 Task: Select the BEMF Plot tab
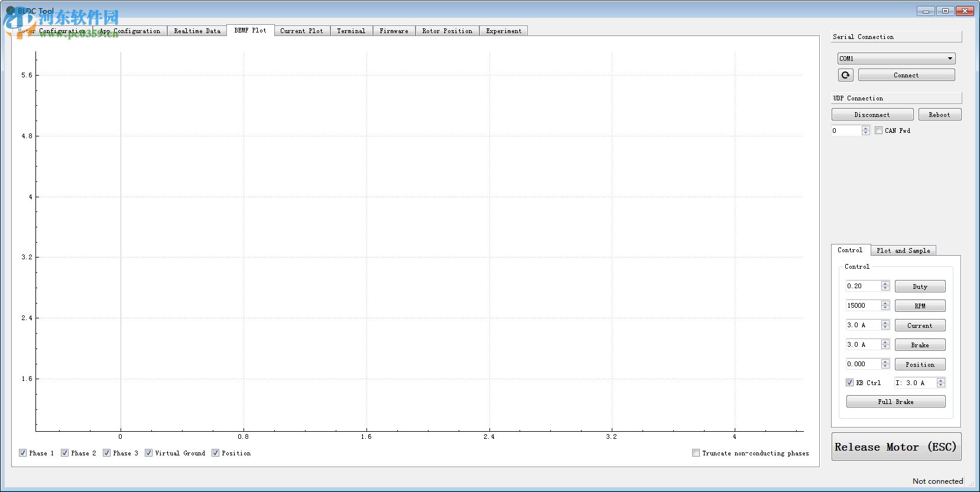(x=251, y=30)
